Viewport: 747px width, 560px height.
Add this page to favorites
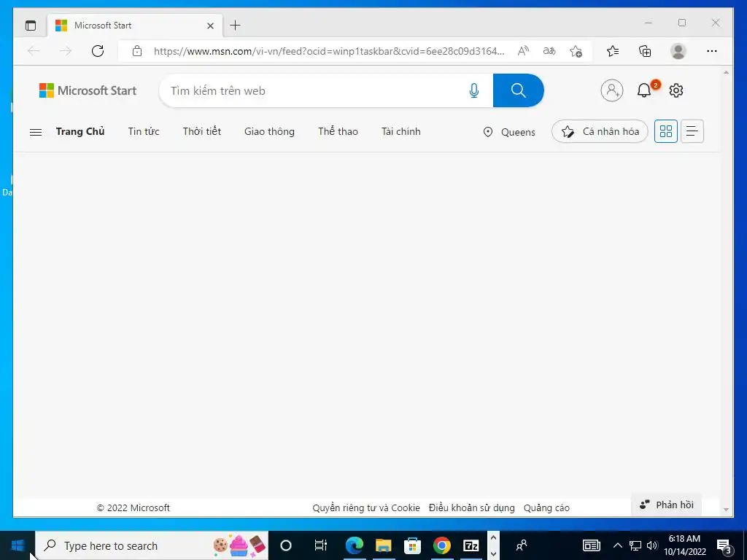pyautogui.click(x=576, y=51)
